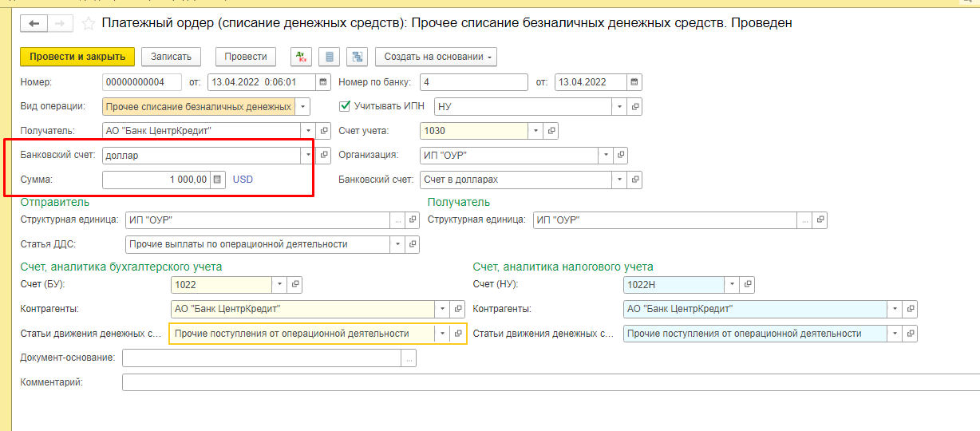980x431 pixels.
Task: Click the back navigation arrow
Action: pos(34,24)
